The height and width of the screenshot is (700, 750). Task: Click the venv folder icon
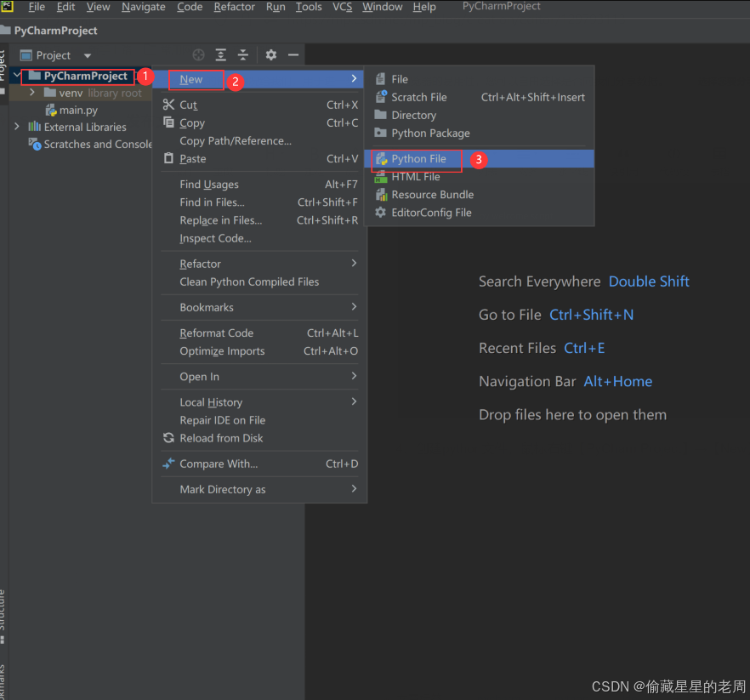(x=50, y=92)
